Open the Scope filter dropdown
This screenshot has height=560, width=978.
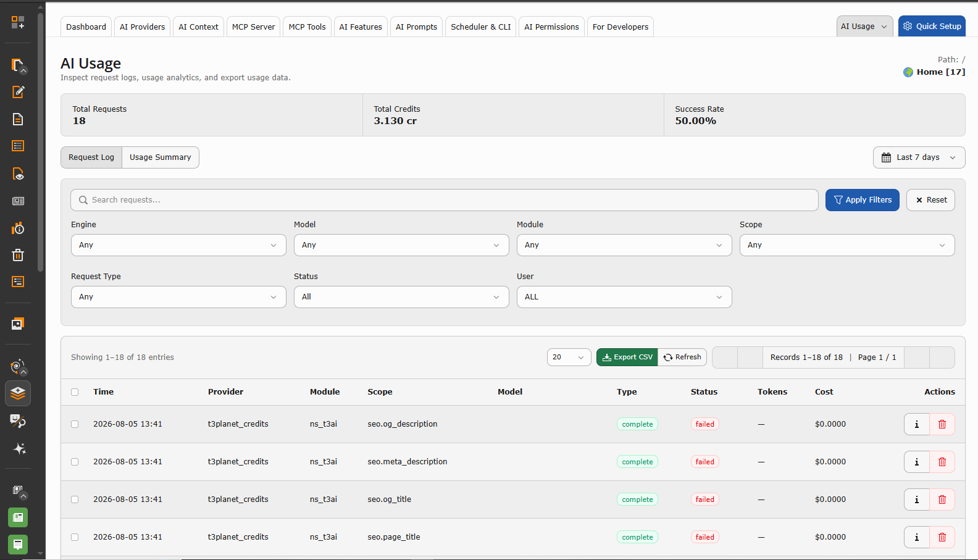[x=847, y=245]
